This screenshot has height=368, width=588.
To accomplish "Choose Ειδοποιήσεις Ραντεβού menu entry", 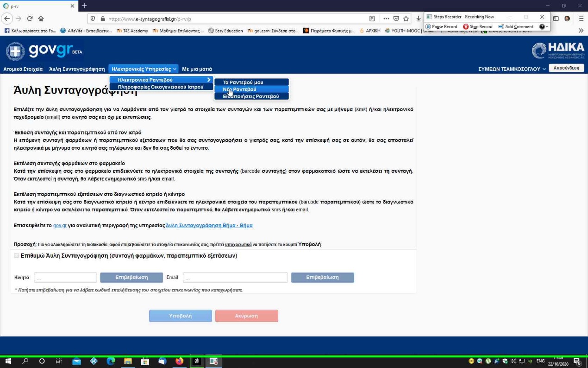I will point(250,96).
